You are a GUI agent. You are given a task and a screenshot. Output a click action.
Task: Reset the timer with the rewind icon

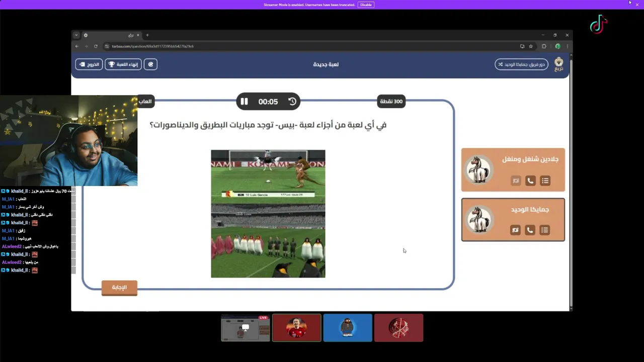coord(292,102)
